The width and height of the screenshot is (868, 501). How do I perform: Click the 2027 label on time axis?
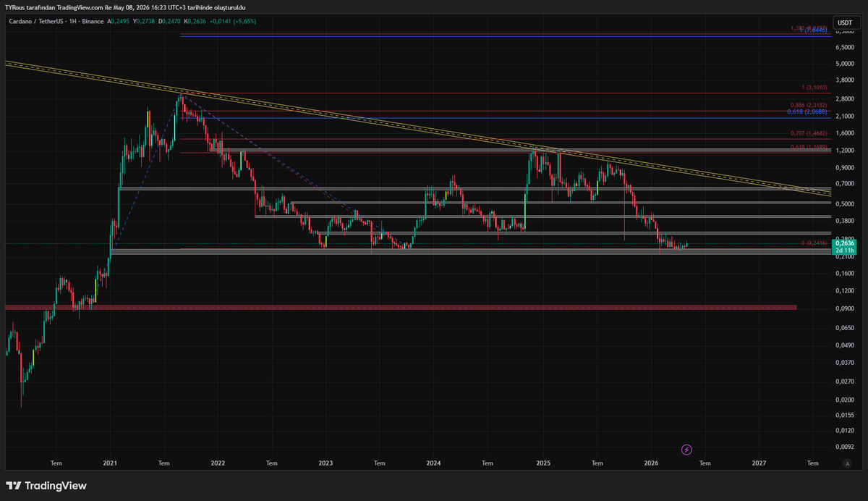pos(759,463)
